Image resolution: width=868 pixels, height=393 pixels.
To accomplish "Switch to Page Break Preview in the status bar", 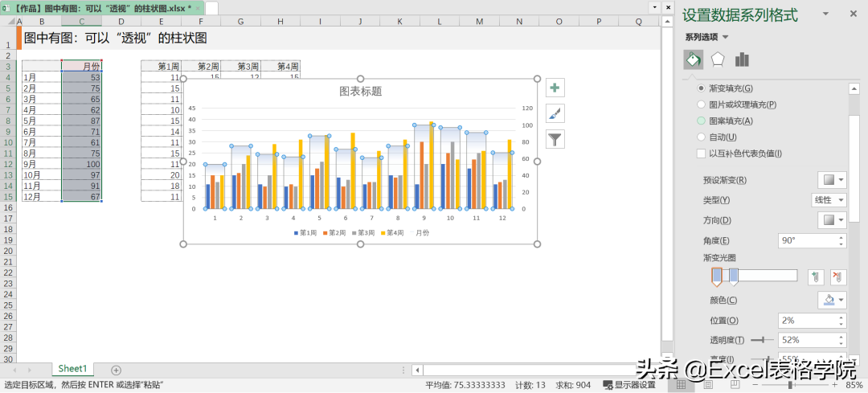I will click(x=735, y=384).
